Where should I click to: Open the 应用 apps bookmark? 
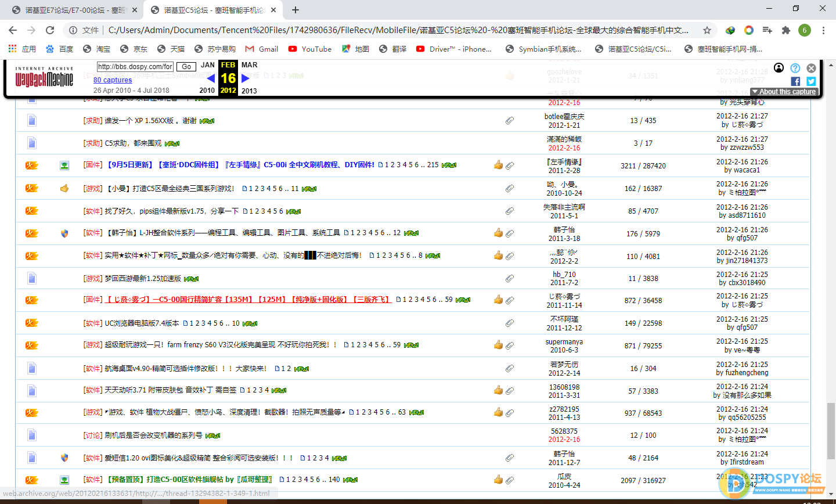coord(23,49)
